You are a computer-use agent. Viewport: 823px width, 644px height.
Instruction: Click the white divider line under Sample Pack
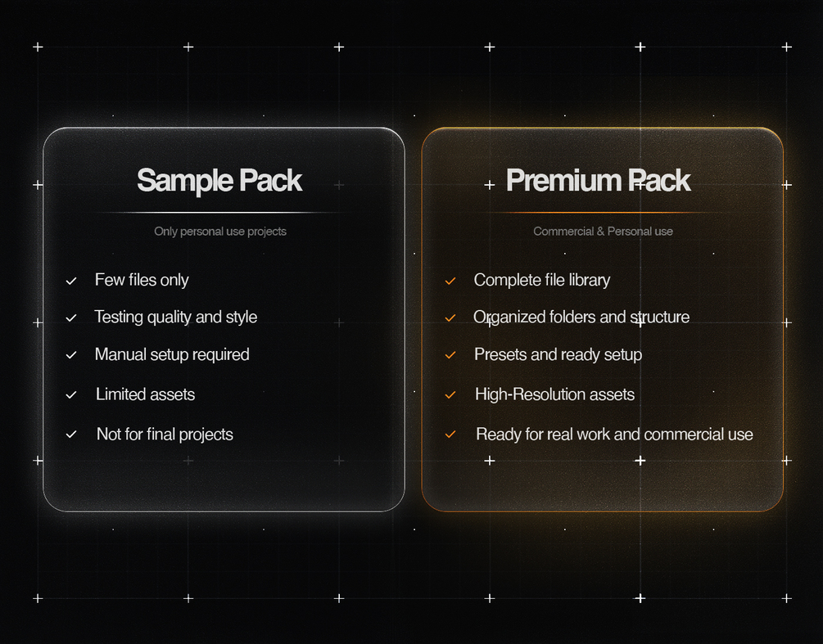coord(220,213)
